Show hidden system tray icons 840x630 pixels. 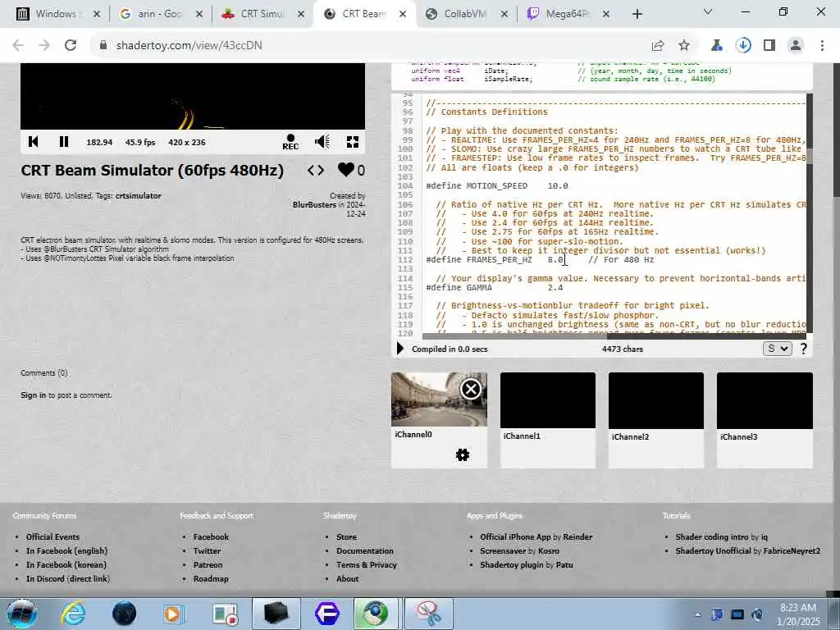697,614
